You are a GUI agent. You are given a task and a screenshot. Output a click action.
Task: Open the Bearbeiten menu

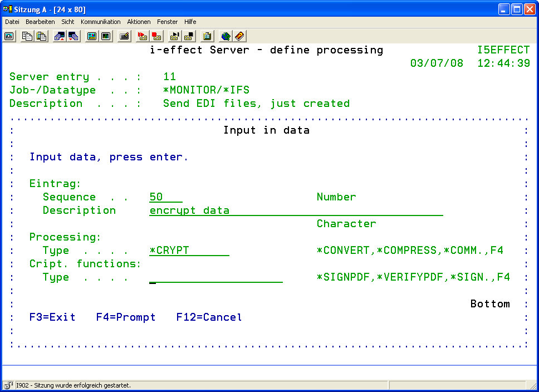point(40,22)
